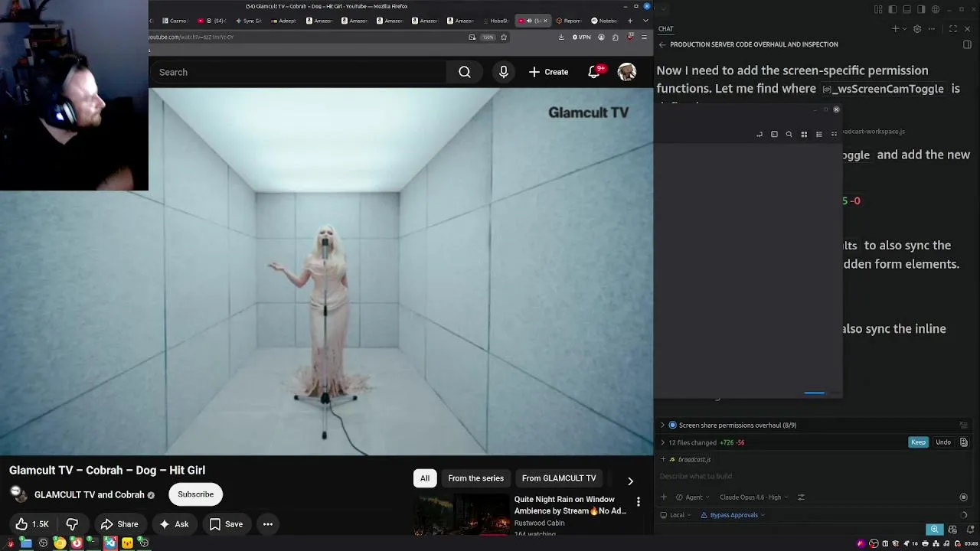Open chat settings gear
This screenshot has width=980, height=551.
pos(917,29)
